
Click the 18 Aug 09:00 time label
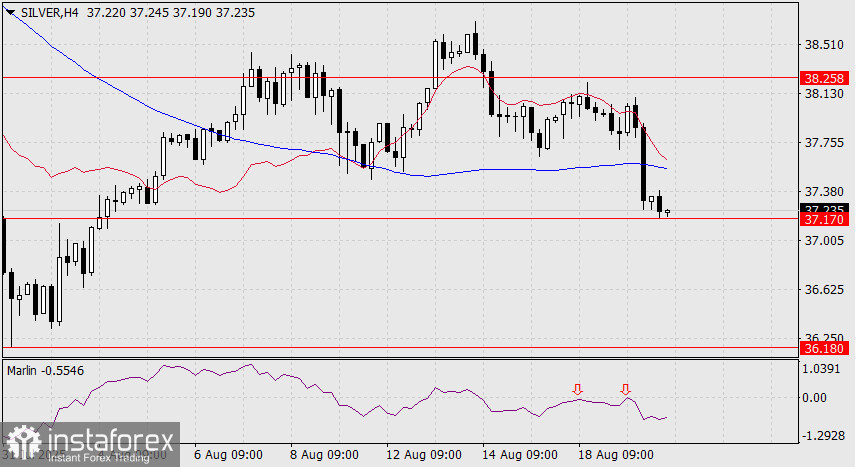(x=615, y=454)
